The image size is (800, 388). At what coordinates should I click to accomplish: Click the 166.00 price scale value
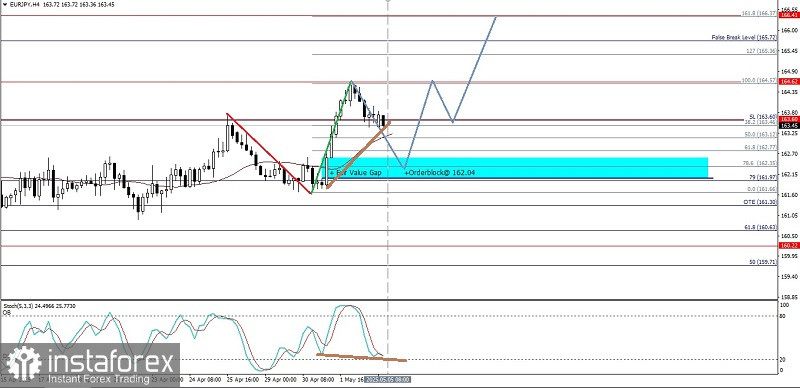789,30
